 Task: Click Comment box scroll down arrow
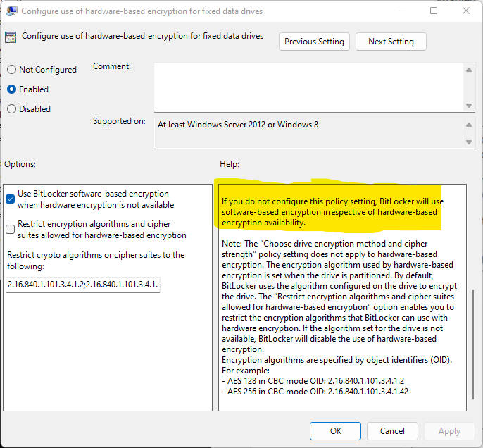[x=469, y=106]
